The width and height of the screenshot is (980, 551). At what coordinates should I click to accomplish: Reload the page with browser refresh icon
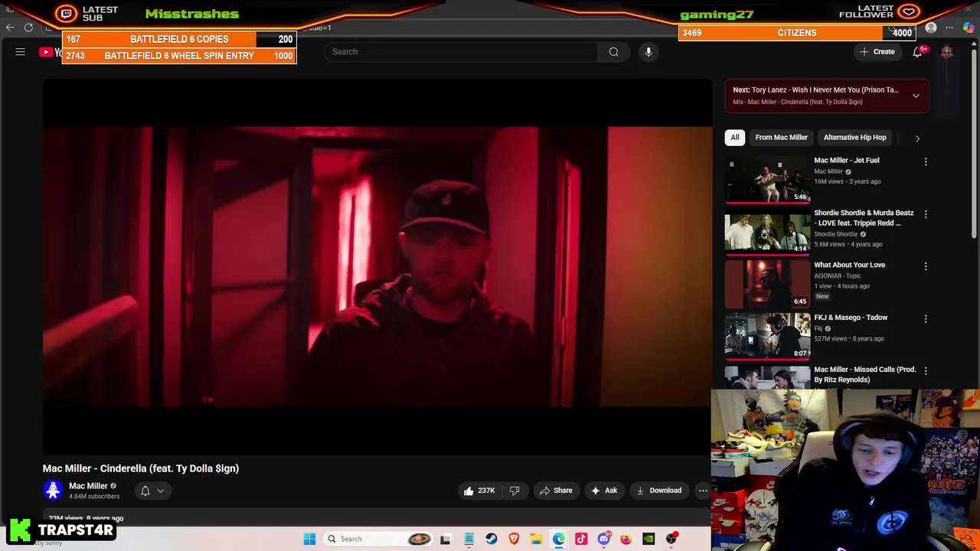[28, 28]
